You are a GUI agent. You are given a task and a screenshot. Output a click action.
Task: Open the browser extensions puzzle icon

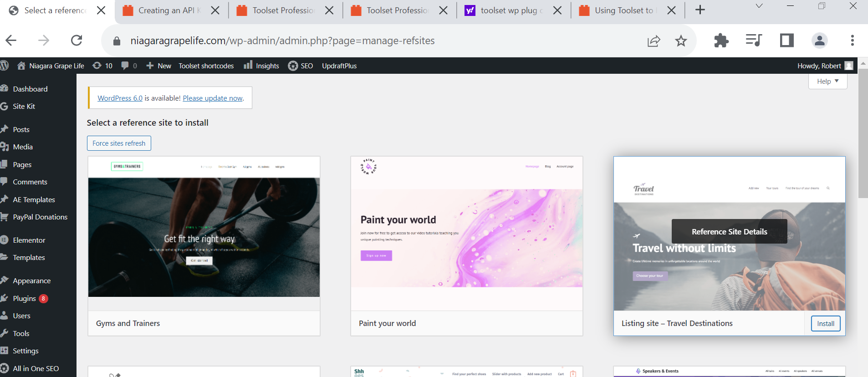[x=721, y=41]
